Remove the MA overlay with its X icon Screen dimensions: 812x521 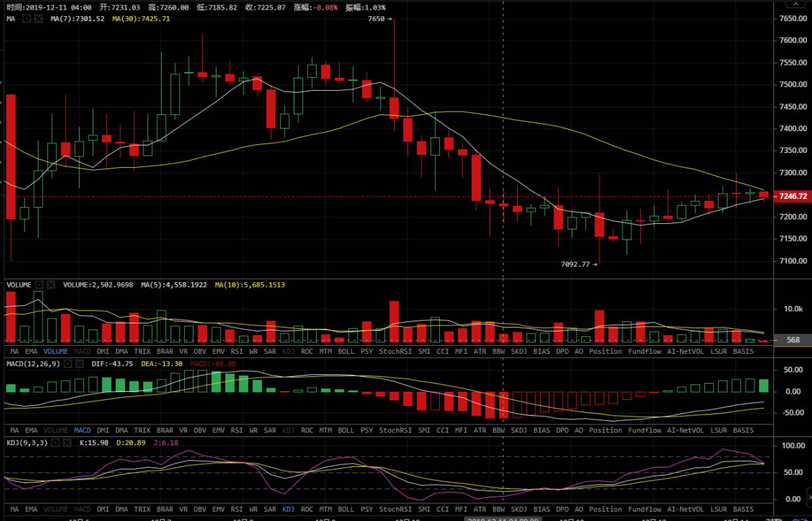pyautogui.click(x=38, y=19)
